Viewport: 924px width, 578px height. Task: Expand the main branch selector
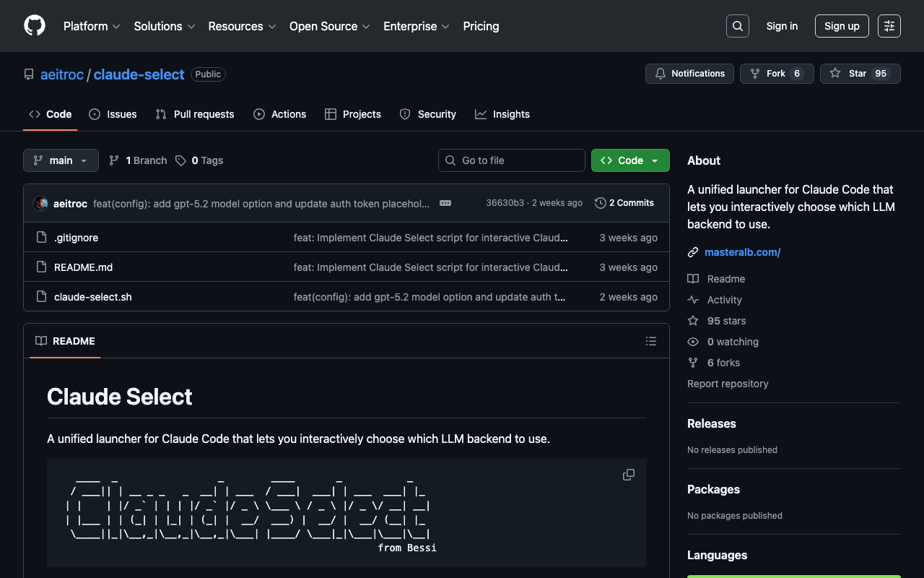pos(61,160)
